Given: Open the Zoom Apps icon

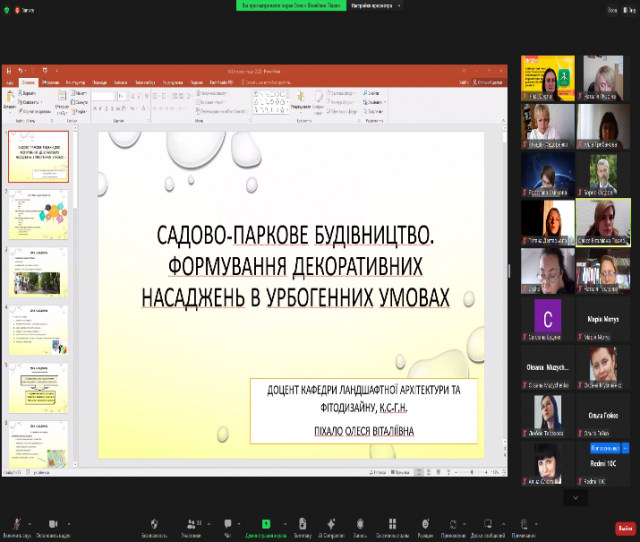Looking at the screenshot, I should click(x=453, y=524).
